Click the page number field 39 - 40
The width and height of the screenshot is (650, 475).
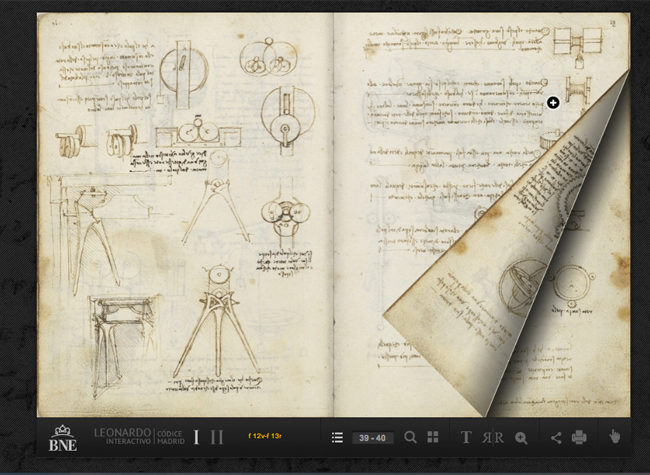(373, 438)
